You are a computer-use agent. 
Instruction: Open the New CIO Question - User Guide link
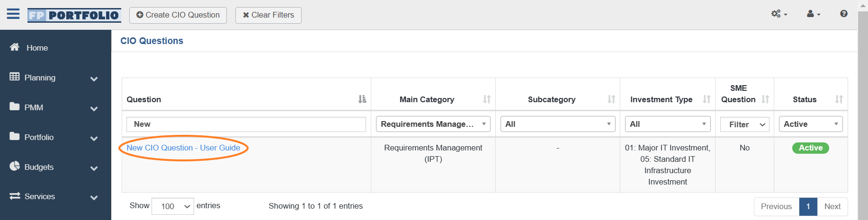click(183, 148)
